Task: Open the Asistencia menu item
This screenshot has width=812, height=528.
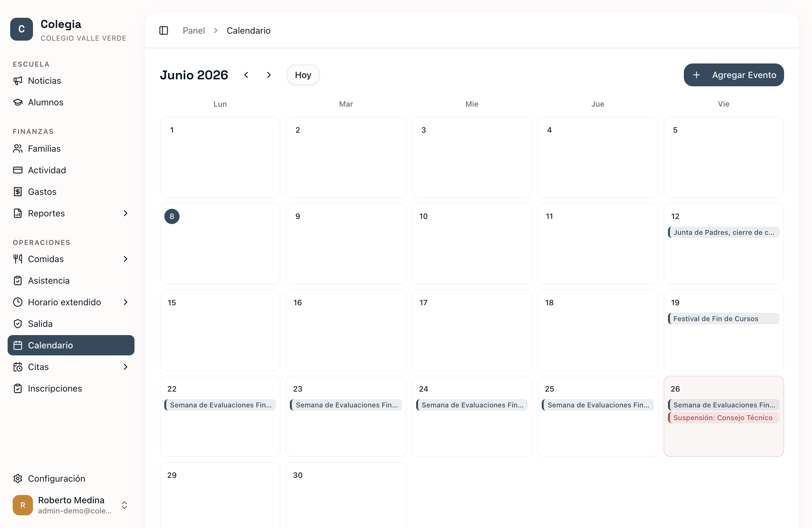Action: [x=71, y=280]
